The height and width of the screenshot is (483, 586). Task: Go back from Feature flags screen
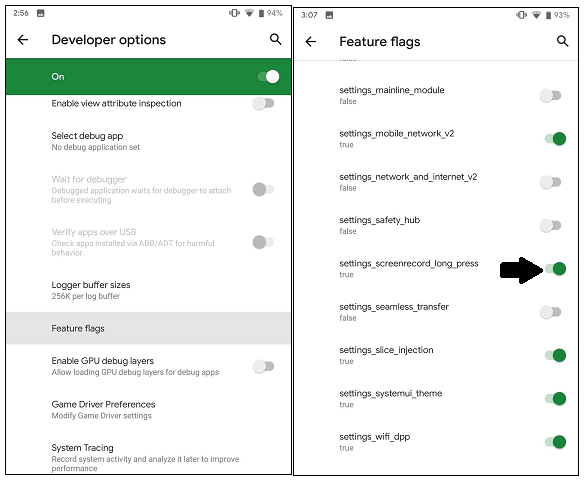pos(311,41)
